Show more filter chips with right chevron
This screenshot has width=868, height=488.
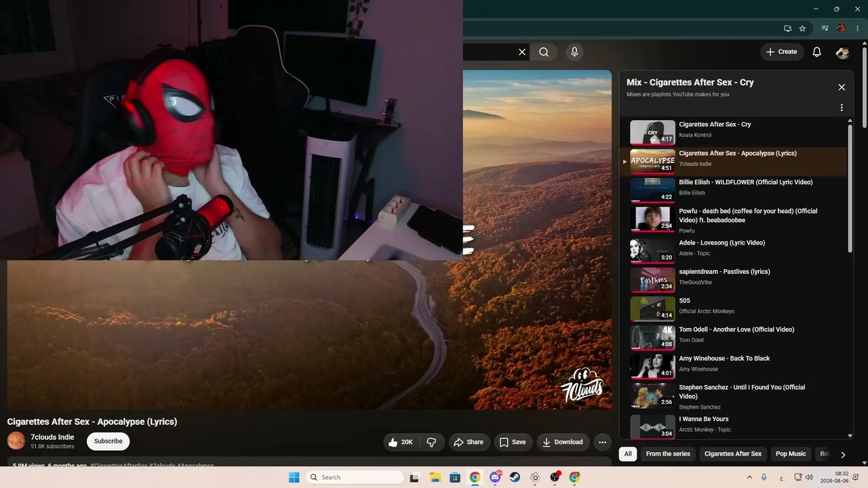coord(843,455)
